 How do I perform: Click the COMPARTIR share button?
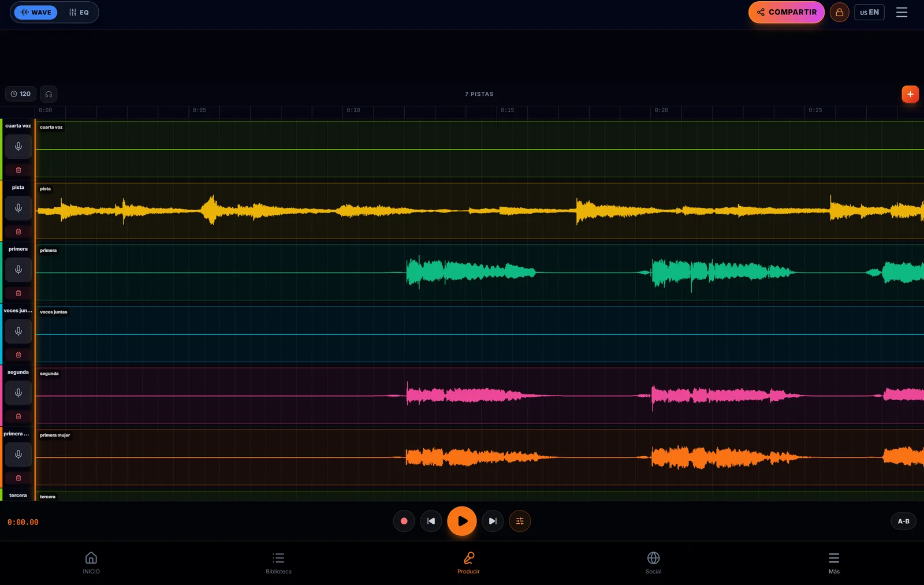click(x=787, y=12)
